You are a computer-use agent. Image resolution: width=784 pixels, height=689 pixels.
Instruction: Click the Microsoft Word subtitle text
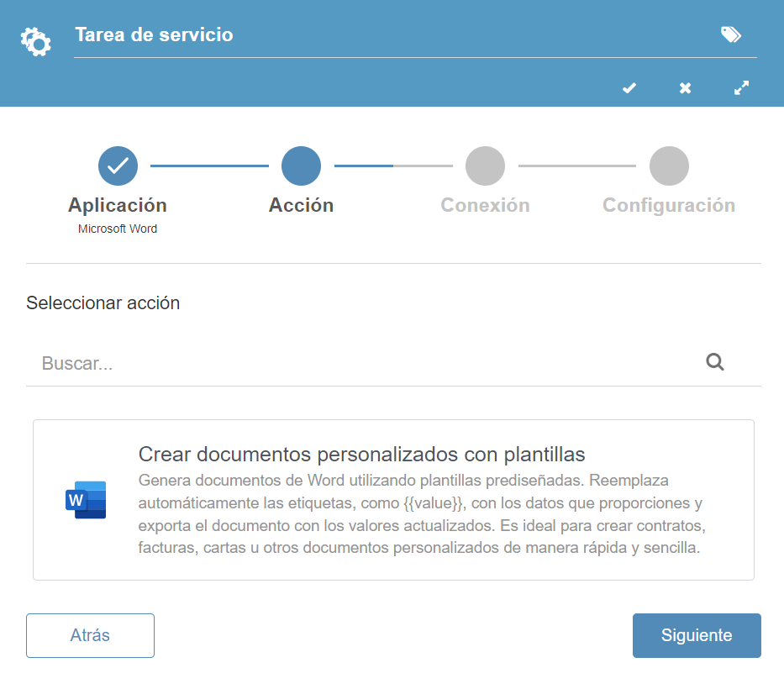[x=118, y=229]
